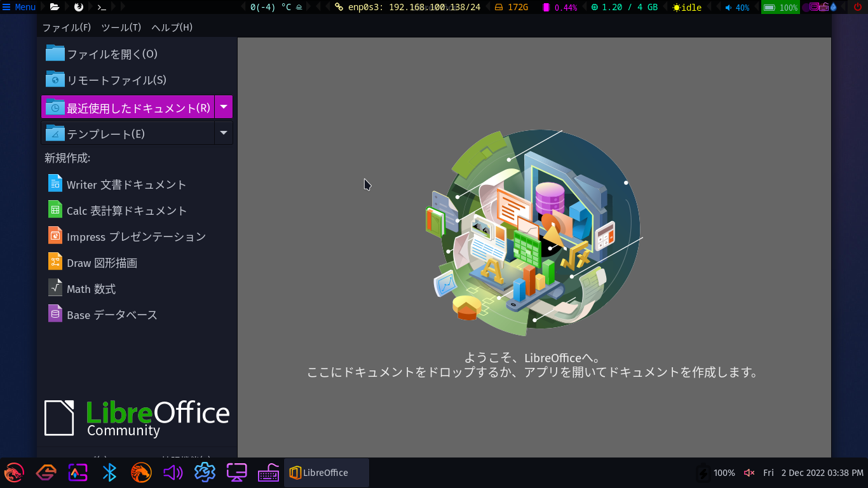
Task: Create a new Math 数式
Action: tap(137, 288)
